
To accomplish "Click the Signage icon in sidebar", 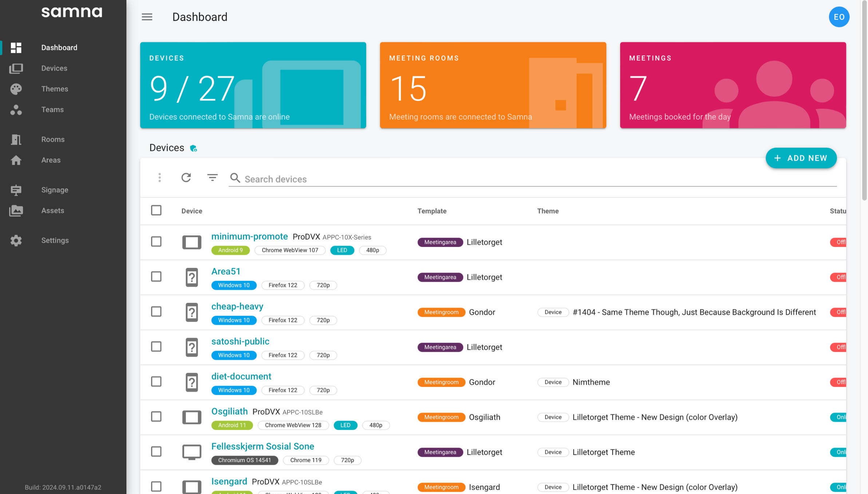I will click(x=16, y=190).
